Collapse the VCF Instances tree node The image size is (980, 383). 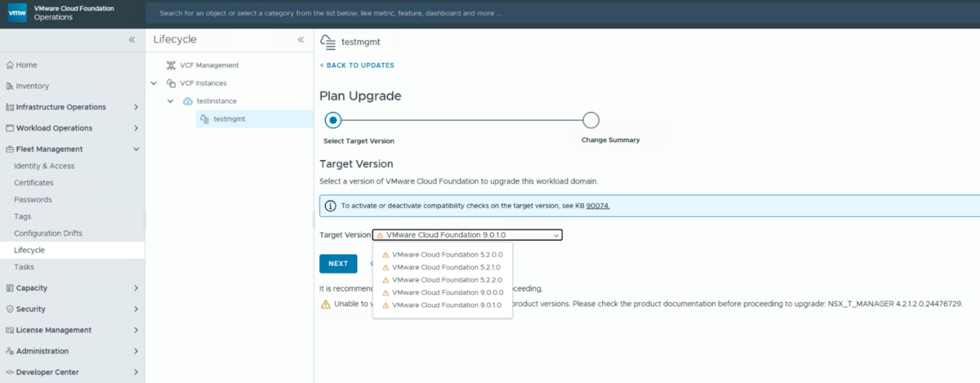(x=153, y=83)
